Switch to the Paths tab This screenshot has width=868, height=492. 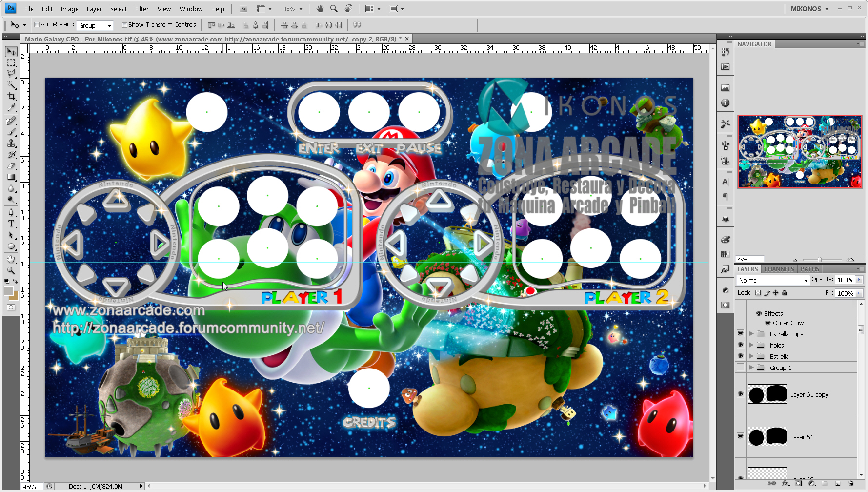[x=810, y=269]
